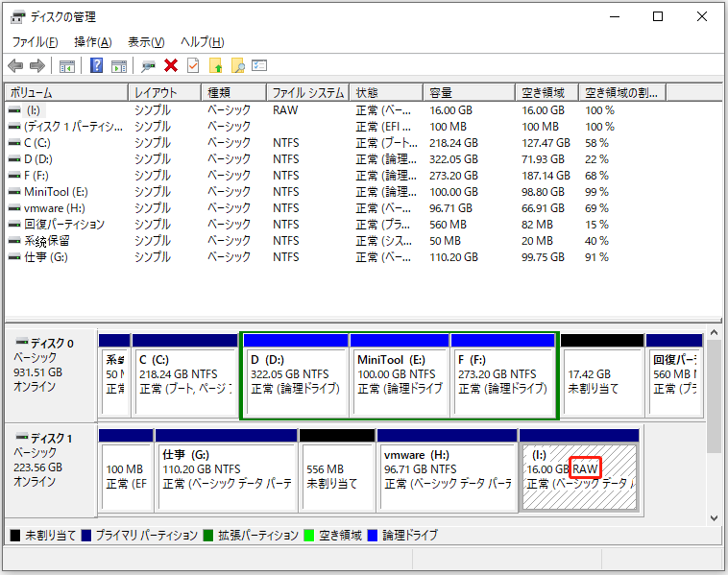Viewport: 728px width, 575px height.
Task: Click the ディスク 1 223.56 GB label panel
Action: coord(51,470)
